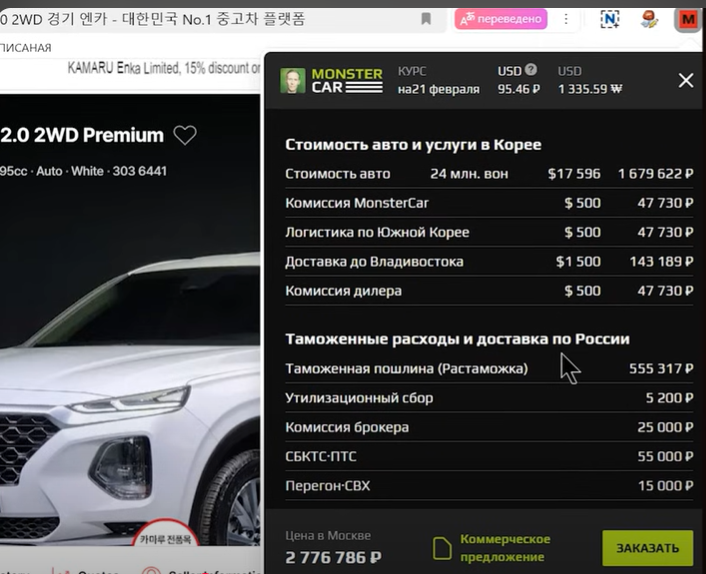
Task: Add car to favorites with heart icon
Action: 185,135
